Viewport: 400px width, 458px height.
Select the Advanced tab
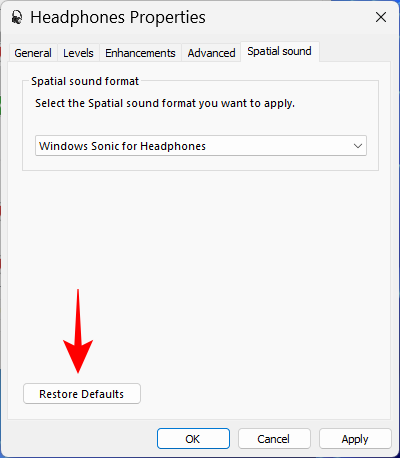(x=211, y=53)
